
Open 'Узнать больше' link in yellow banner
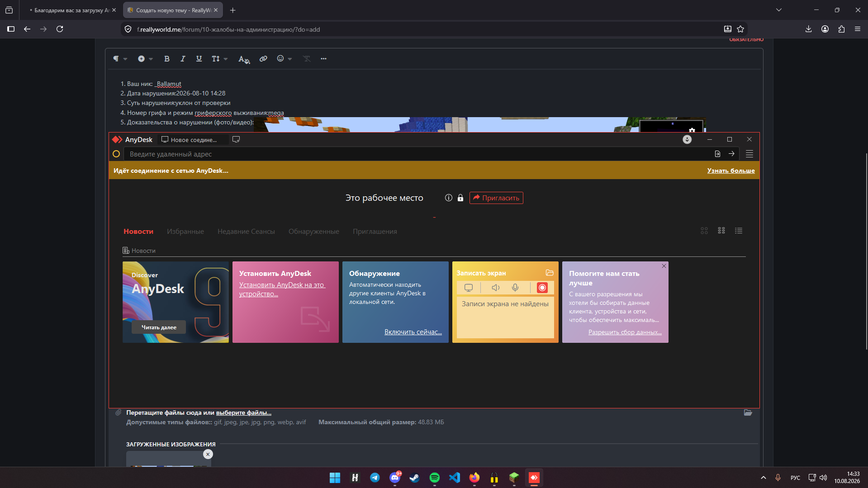731,171
